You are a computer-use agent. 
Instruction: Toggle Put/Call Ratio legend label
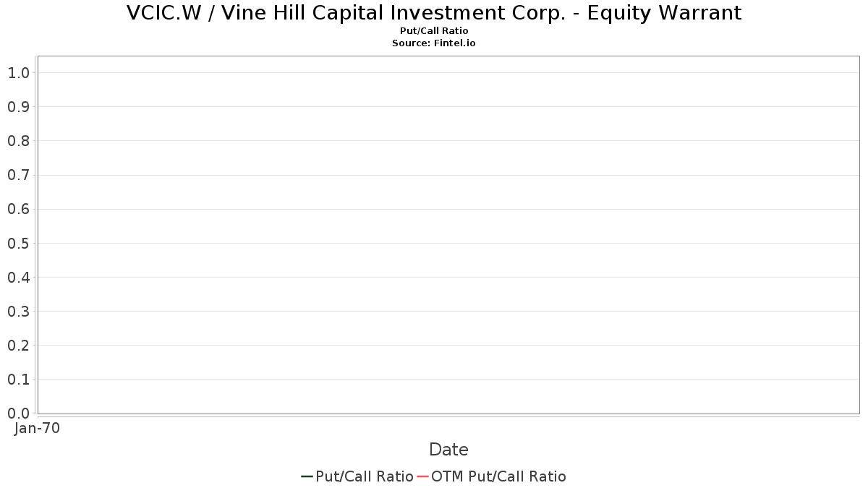(x=364, y=476)
